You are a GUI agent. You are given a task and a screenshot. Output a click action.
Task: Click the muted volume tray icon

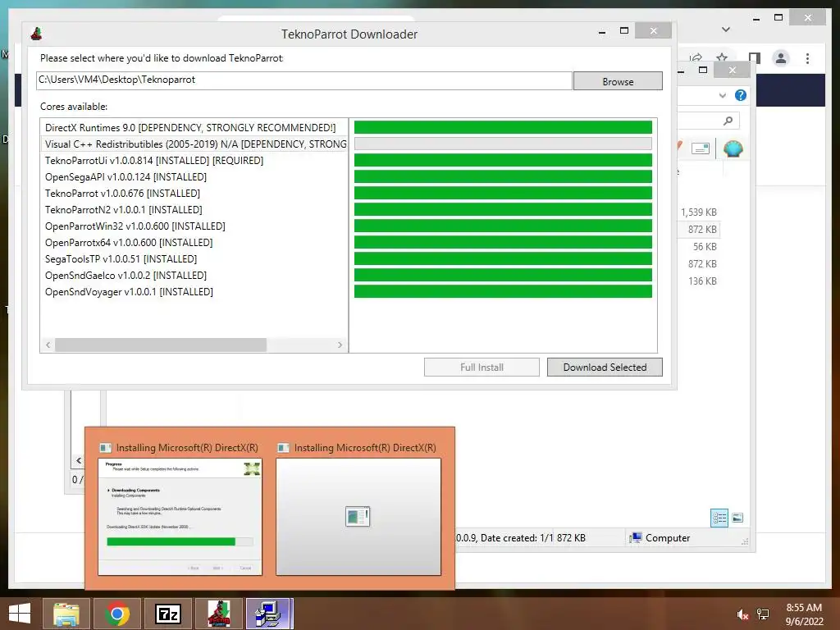(x=742, y=614)
